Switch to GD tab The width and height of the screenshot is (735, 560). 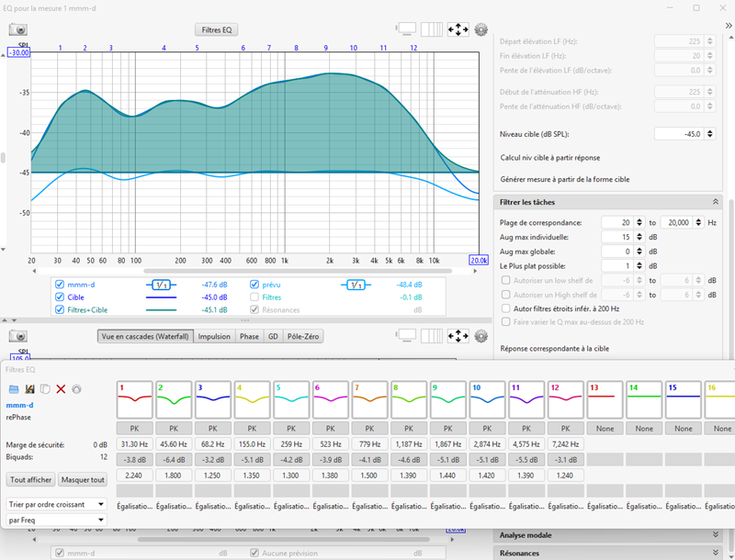(x=273, y=336)
